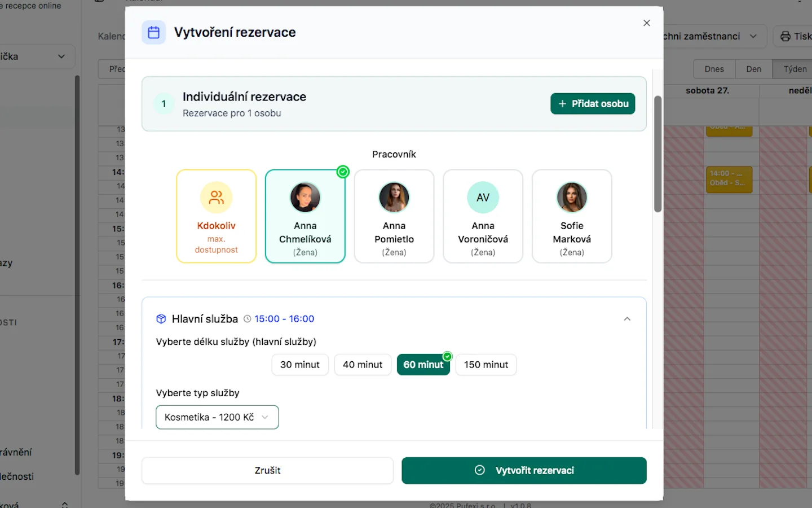Click the calendar icon beside Vytvoření rezervace
The width and height of the screenshot is (812, 508).
(153, 33)
